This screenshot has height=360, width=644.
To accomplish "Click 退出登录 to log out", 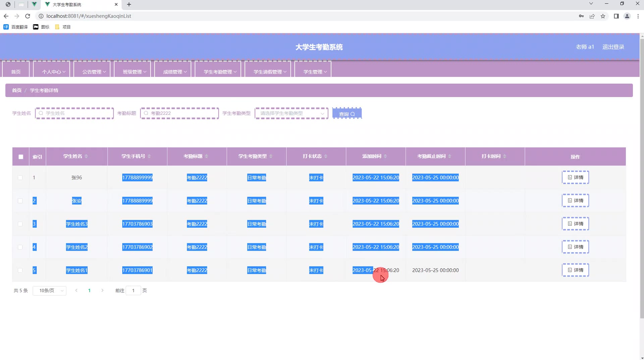I will point(613,47).
